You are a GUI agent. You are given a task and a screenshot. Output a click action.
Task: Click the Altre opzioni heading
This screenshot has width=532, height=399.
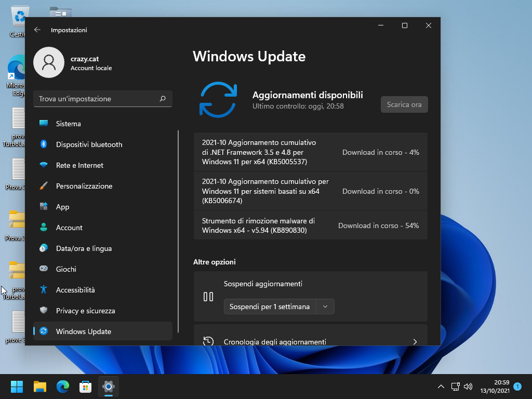(215, 262)
